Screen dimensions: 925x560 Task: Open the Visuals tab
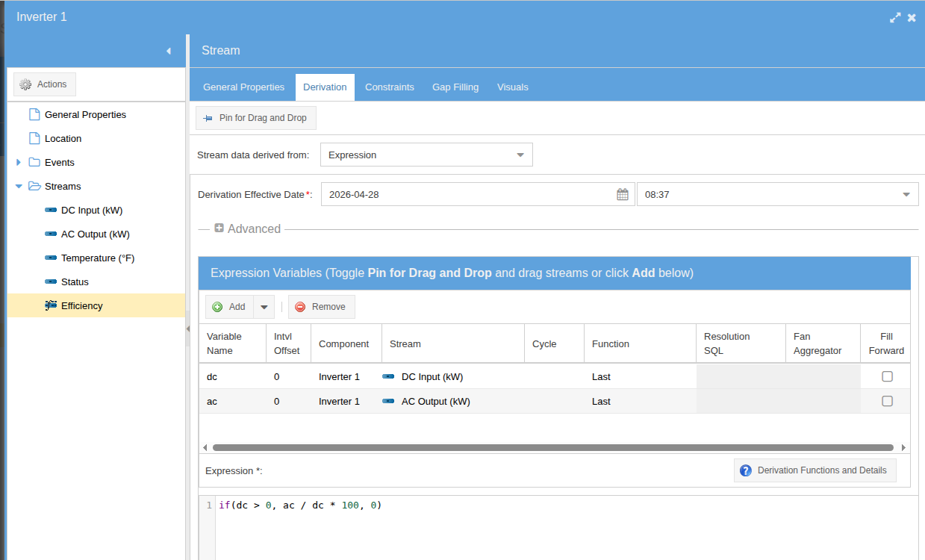click(x=513, y=87)
